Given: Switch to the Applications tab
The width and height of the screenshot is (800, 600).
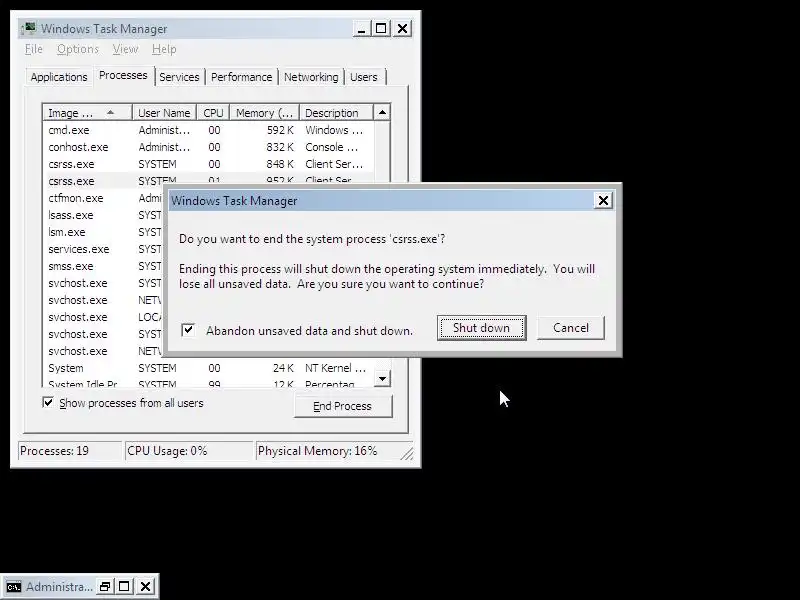Looking at the screenshot, I should (59, 77).
